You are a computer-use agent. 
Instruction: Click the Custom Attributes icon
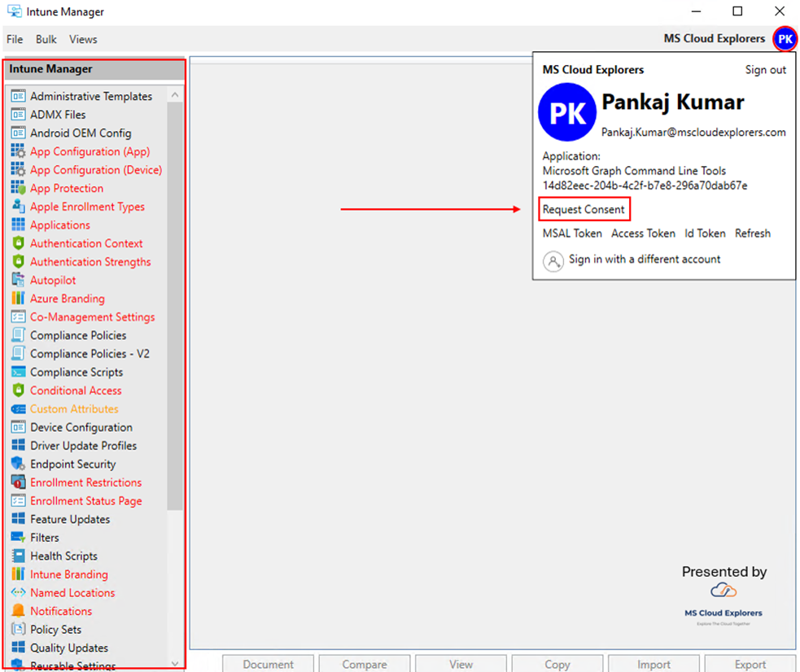coord(18,408)
